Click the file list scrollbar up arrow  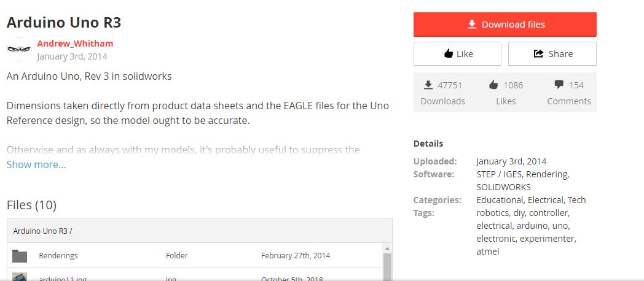[x=387, y=248]
